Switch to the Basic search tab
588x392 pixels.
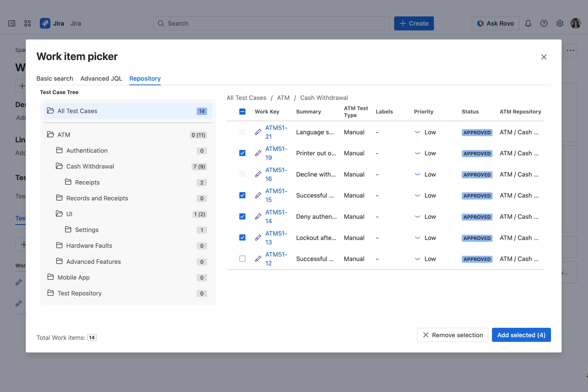55,78
